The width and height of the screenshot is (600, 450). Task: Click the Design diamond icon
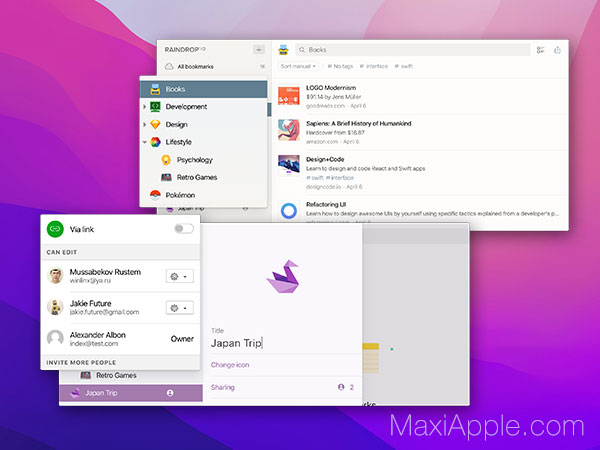[x=155, y=124]
